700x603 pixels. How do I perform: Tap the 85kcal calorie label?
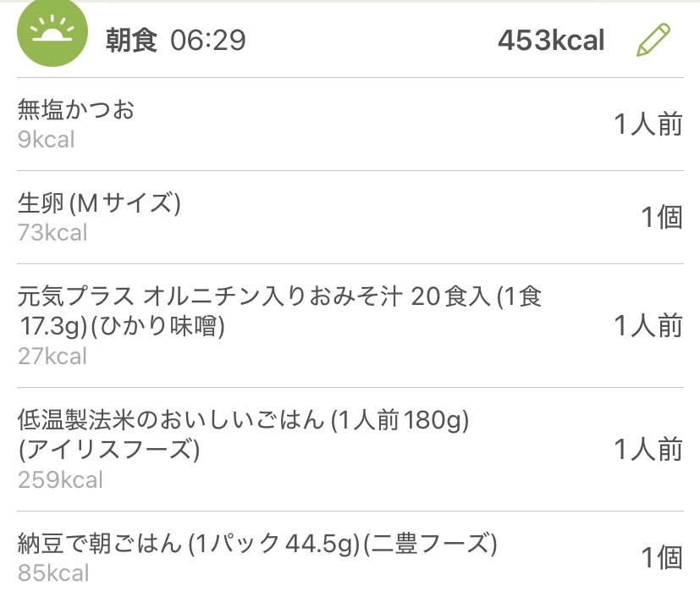point(52,573)
